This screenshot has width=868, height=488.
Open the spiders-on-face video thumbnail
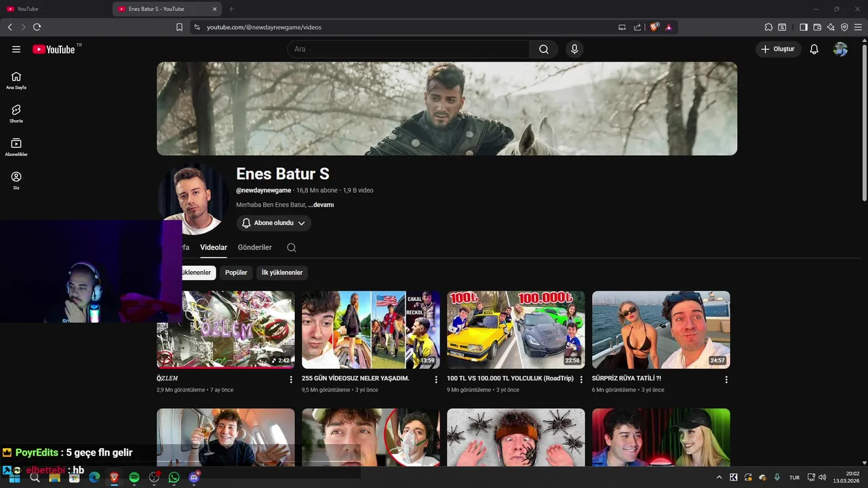coord(516,437)
